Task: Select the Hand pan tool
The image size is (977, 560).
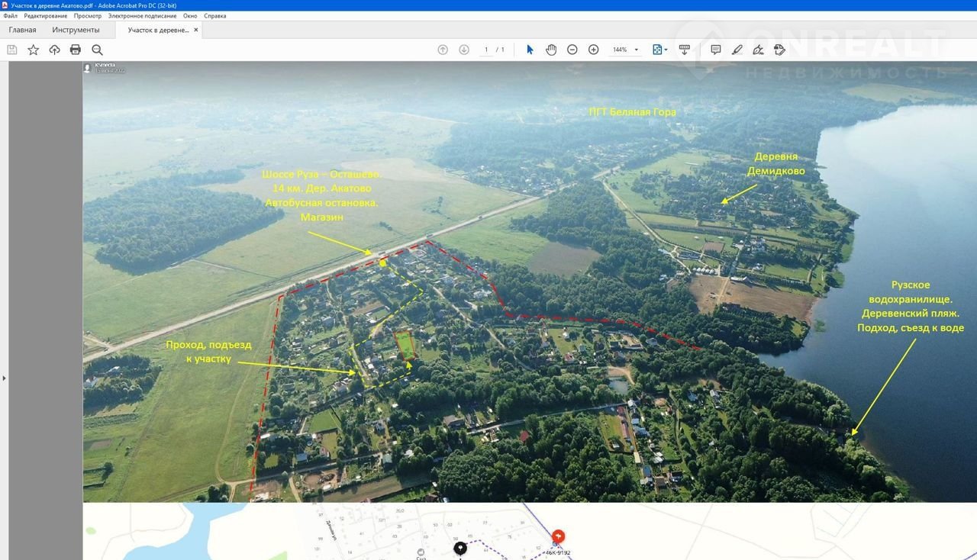Action: (551, 50)
